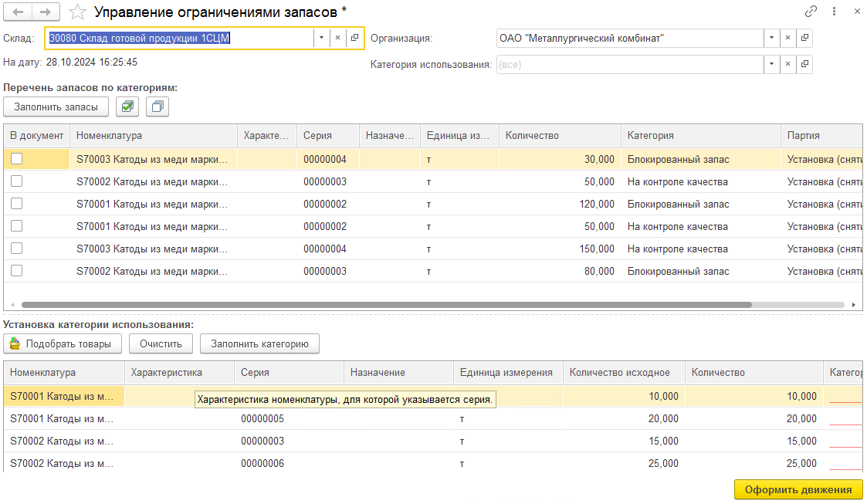Clear the Организация field with the X icon
The width and height of the screenshot is (867, 504).
[787, 38]
